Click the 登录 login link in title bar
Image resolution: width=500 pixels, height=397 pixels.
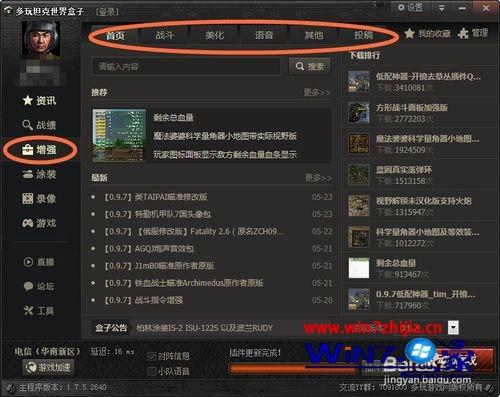coord(107,12)
